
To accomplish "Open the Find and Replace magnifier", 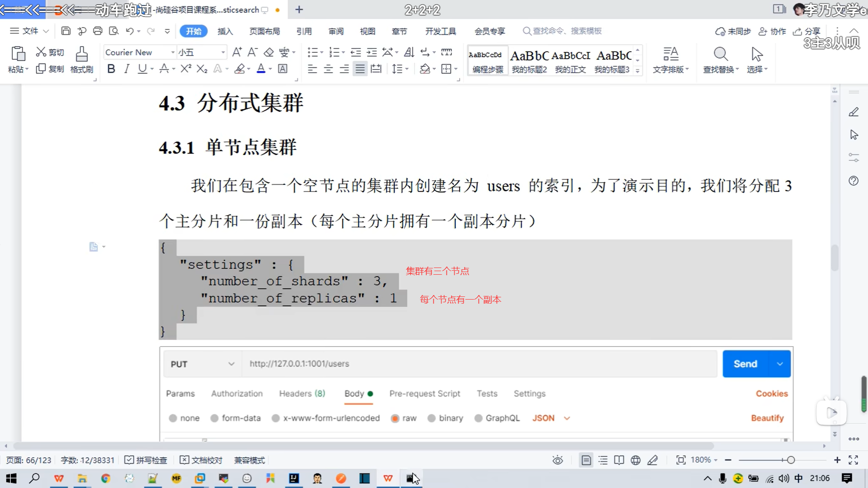I will coord(721,54).
